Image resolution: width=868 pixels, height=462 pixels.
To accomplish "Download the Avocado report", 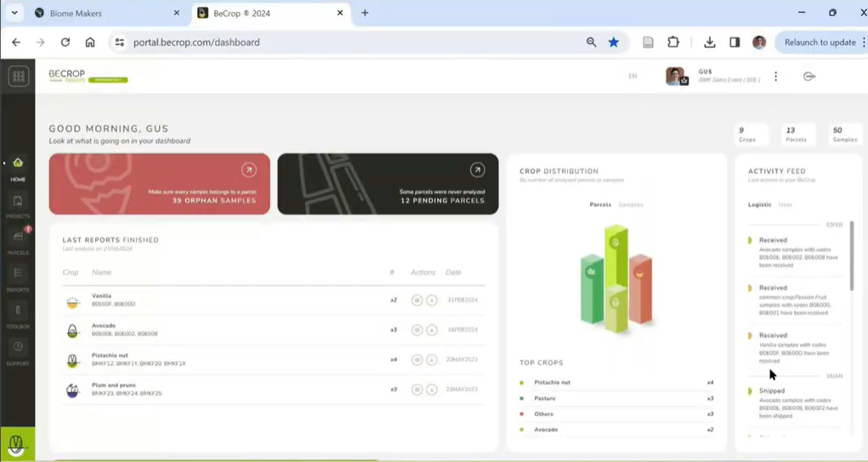I will point(432,330).
